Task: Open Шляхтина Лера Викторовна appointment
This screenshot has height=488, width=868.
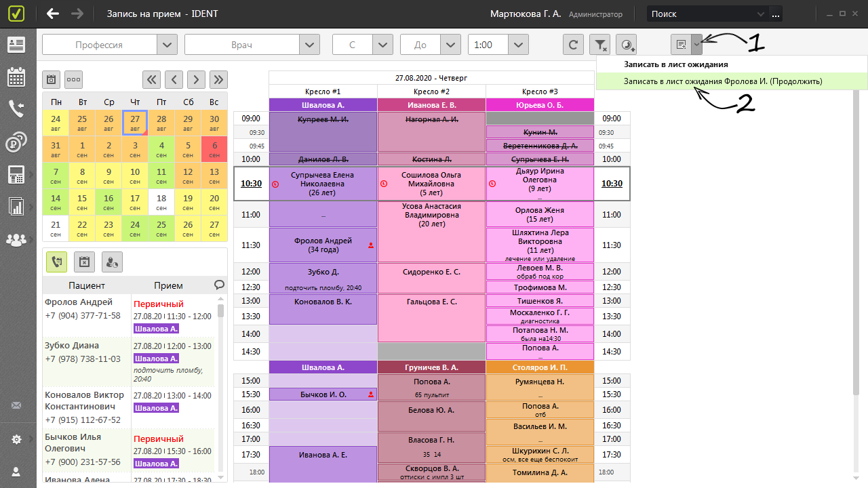Action: 540,245
